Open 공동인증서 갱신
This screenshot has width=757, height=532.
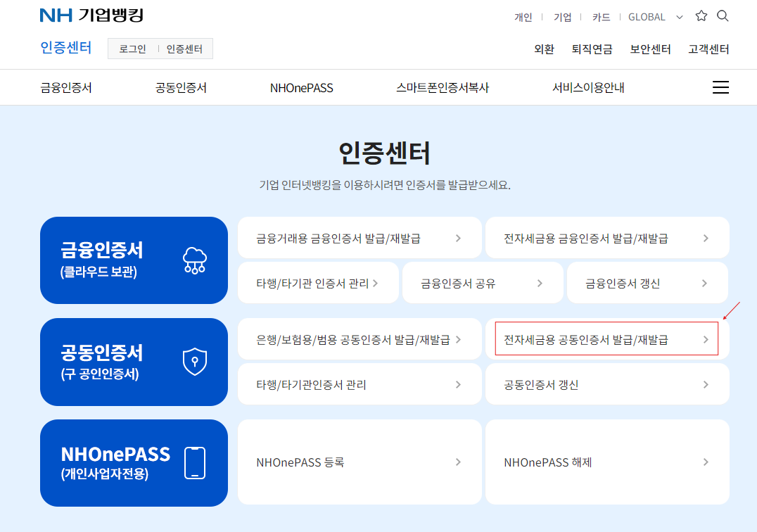coord(607,384)
